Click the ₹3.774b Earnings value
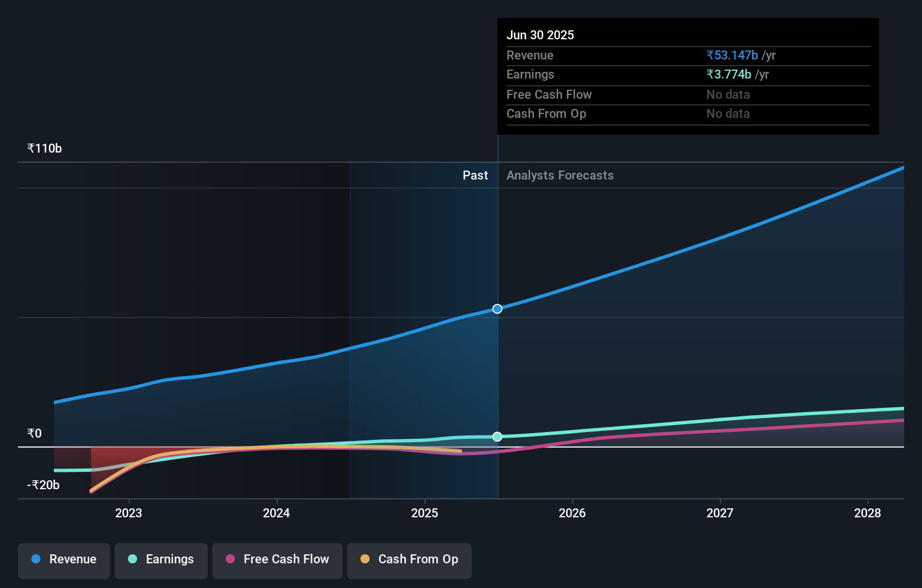922x588 pixels. tap(728, 74)
